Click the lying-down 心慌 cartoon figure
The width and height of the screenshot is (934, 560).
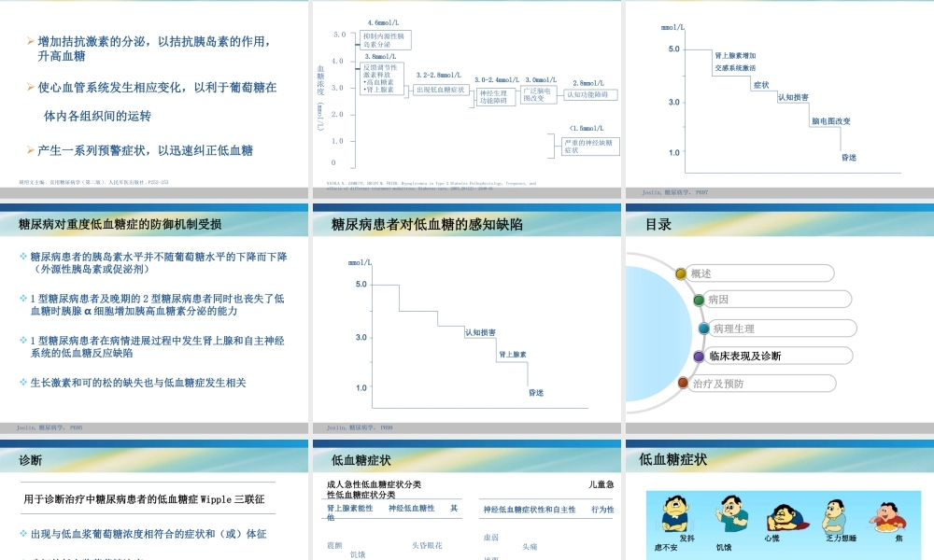pyautogui.click(x=787, y=520)
